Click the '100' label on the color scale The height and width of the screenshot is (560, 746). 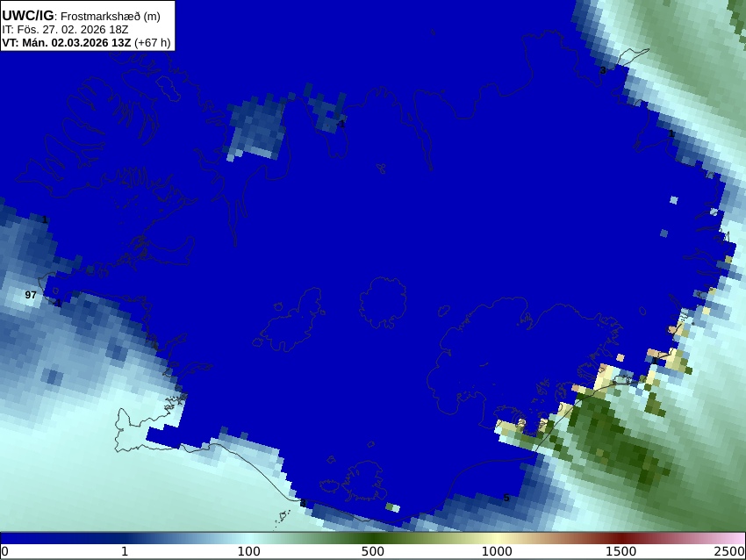pos(249,552)
